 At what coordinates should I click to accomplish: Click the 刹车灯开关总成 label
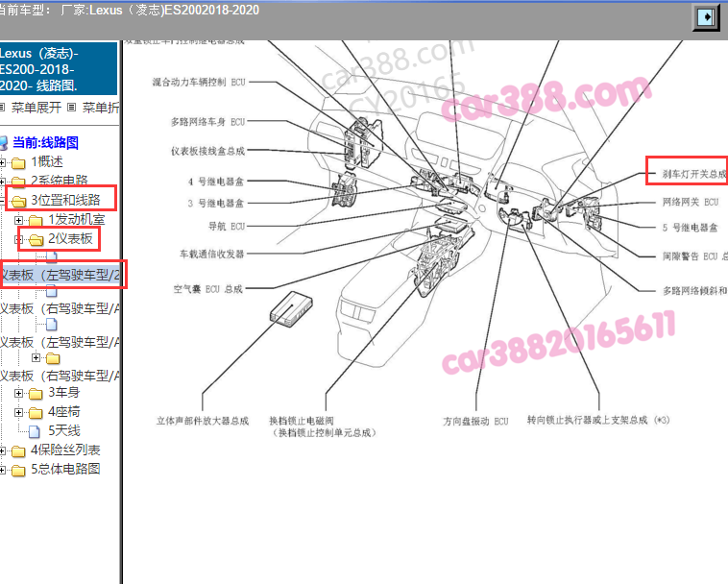(694, 174)
